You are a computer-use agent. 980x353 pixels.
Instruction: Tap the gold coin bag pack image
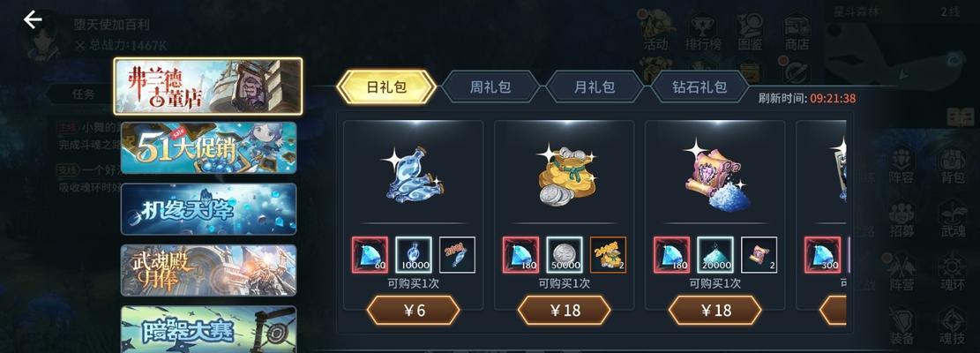pos(565,176)
